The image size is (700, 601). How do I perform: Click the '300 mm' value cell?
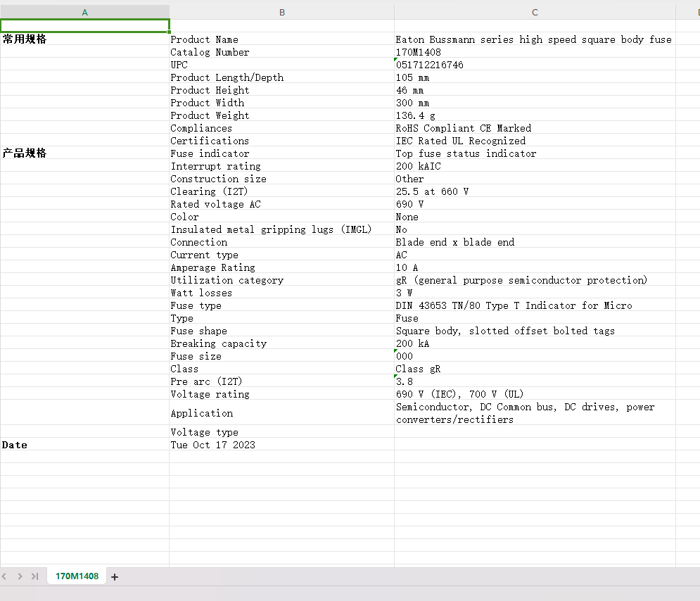[535, 103]
